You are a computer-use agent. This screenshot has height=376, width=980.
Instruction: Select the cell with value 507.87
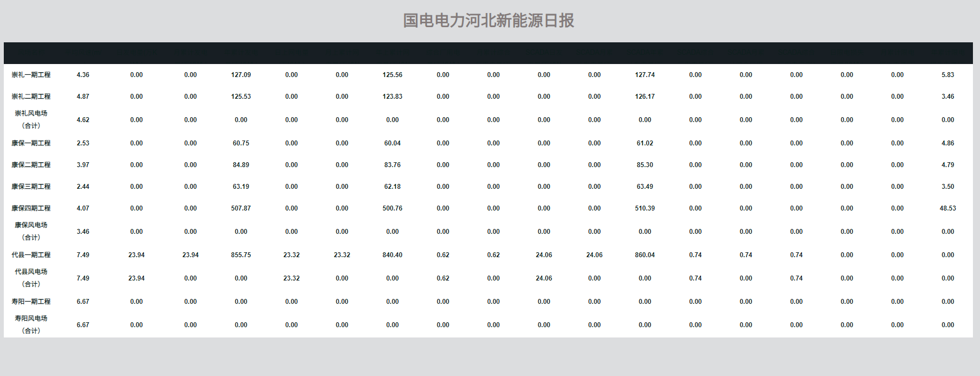(241, 208)
